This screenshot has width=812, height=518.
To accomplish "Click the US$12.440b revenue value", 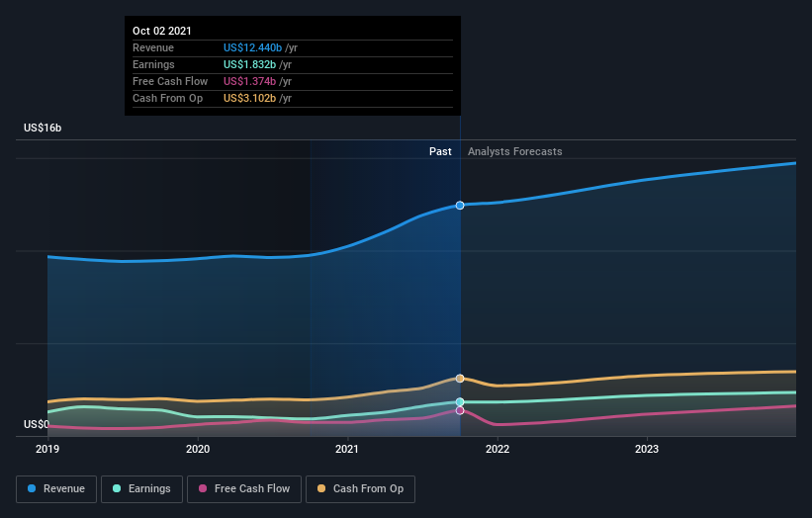I will tap(253, 47).
